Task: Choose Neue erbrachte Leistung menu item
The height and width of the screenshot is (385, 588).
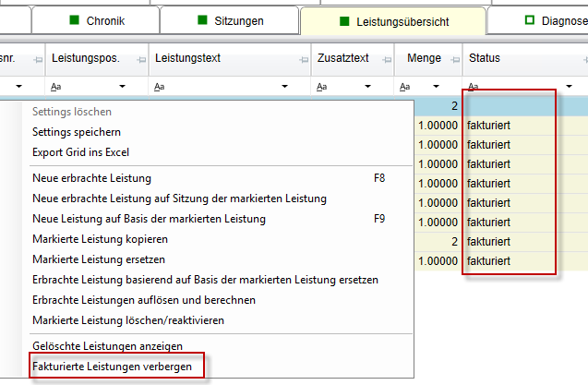Action: (x=91, y=178)
